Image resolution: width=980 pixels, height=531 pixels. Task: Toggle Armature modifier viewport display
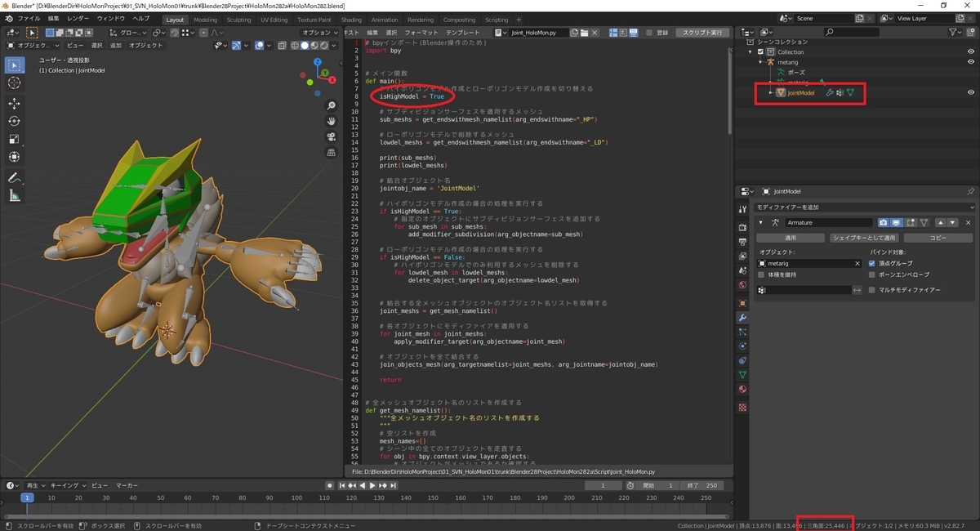pos(896,222)
